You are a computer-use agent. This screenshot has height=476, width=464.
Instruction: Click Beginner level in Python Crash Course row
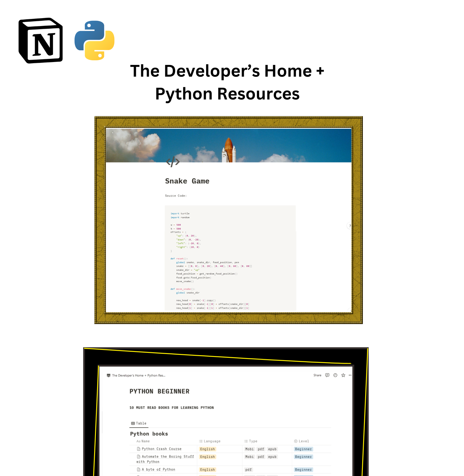pos(303,449)
